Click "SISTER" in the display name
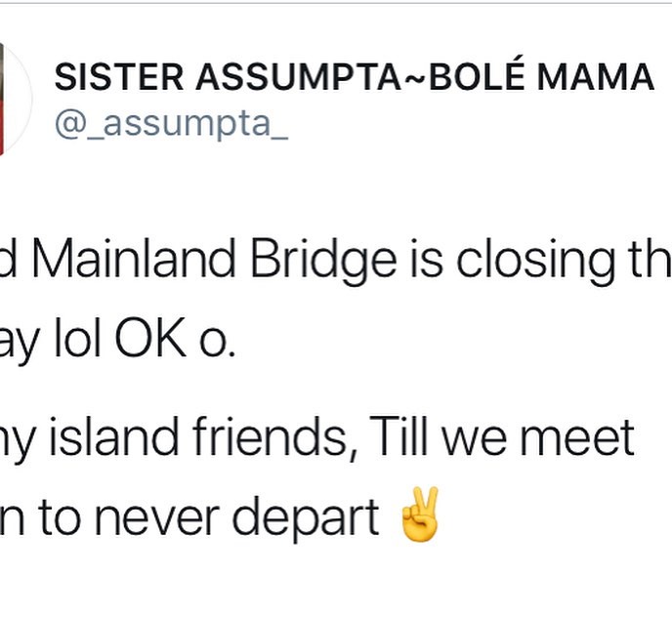Viewport: 672px width, 617px height. click(x=119, y=77)
